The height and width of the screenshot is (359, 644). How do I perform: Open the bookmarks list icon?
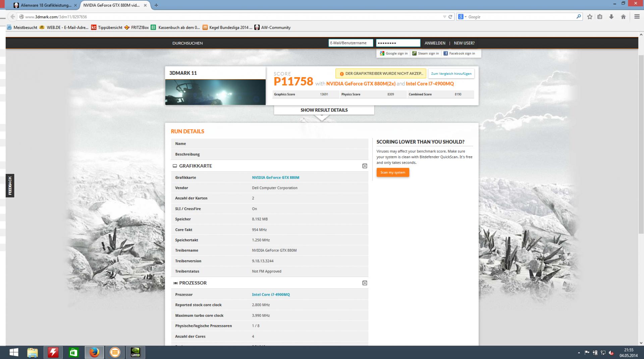pyautogui.click(x=600, y=17)
